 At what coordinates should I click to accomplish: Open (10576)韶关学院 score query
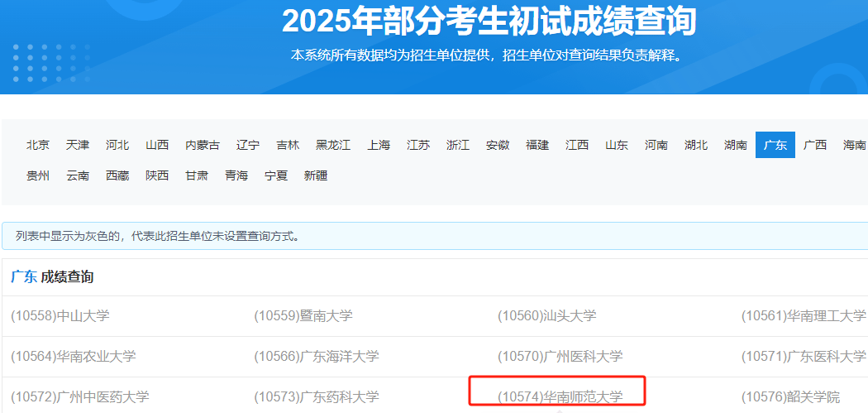click(790, 397)
